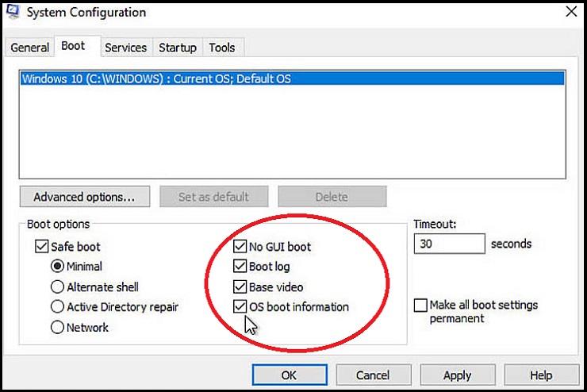
Task: Toggle the No GUI boot checkbox
Action: click(240, 246)
